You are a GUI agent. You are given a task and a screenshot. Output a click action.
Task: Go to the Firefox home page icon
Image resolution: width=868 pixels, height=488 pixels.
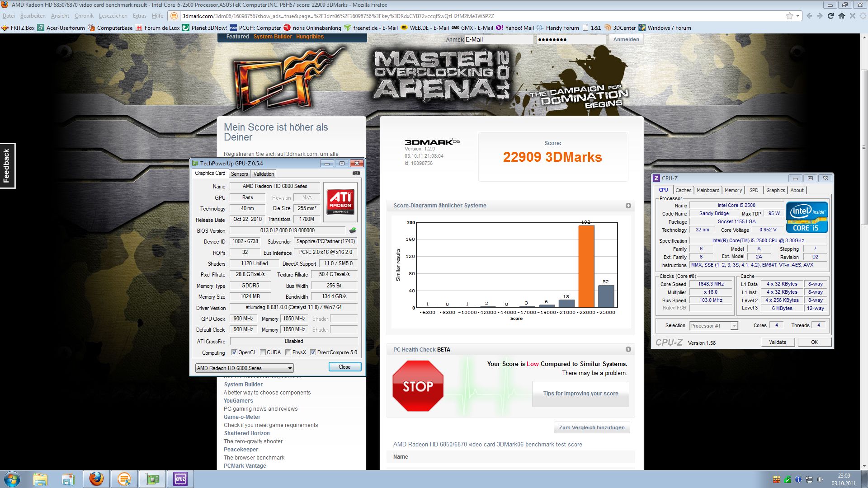coord(841,16)
